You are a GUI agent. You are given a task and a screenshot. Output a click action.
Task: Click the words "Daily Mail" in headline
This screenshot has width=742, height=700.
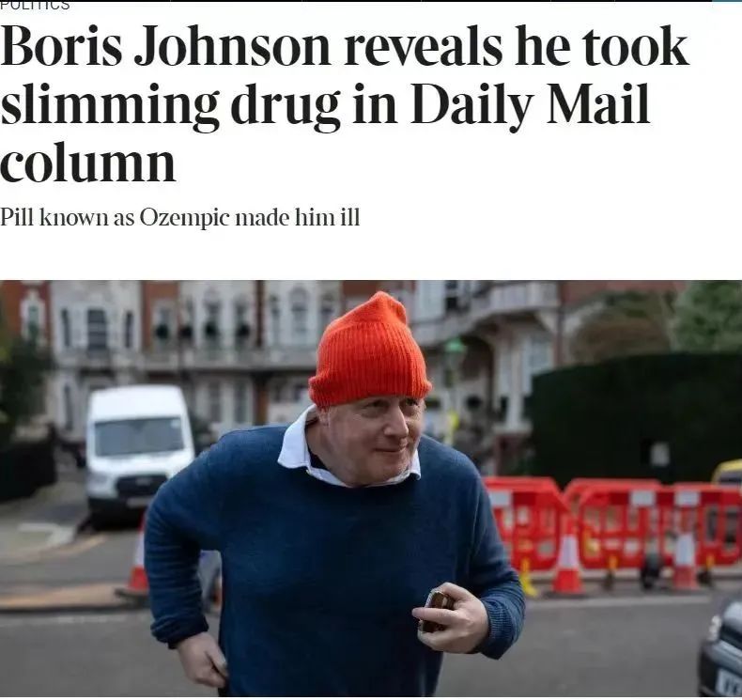click(x=530, y=103)
